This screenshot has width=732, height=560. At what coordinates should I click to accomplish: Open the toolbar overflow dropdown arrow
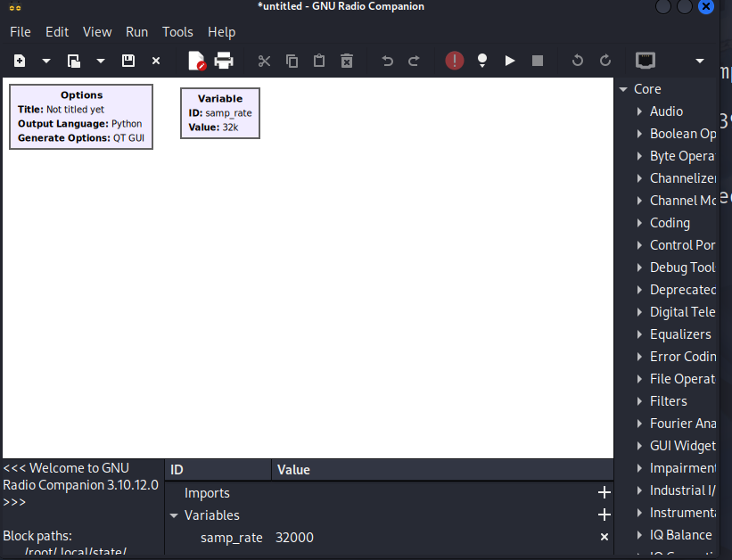click(699, 61)
